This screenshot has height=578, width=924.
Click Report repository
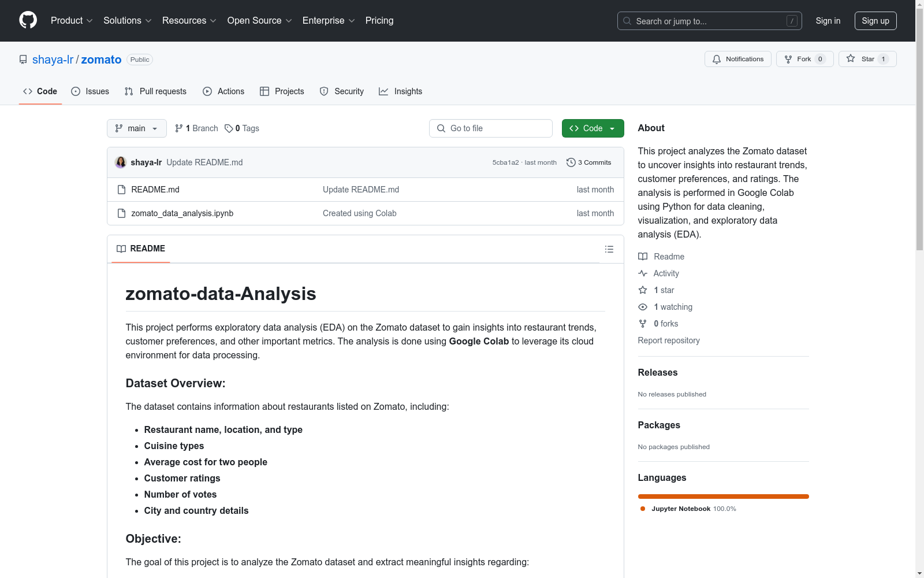click(669, 340)
